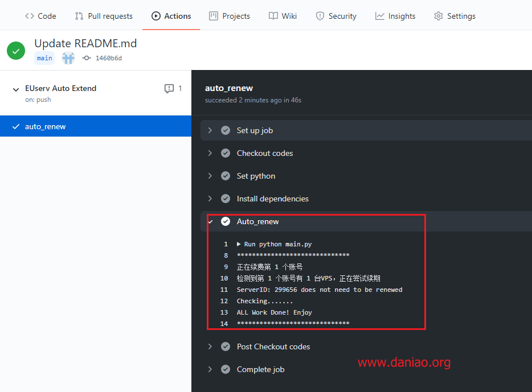Screen dimensions: 532x392
Task: Click the Auto_renew step success checkmark
Action: click(x=226, y=221)
